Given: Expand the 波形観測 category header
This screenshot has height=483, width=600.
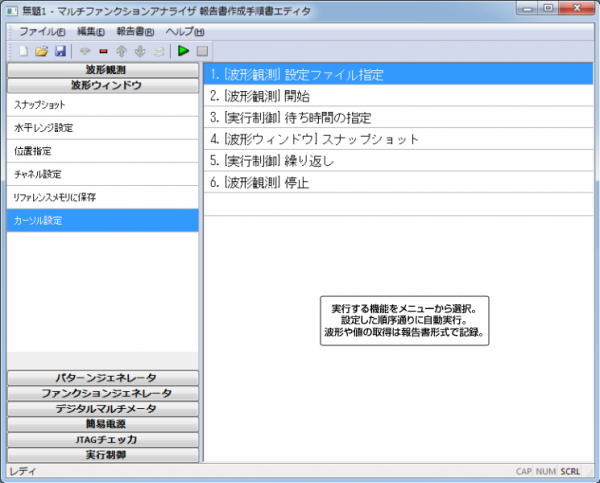Looking at the screenshot, I should coord(103,70).
